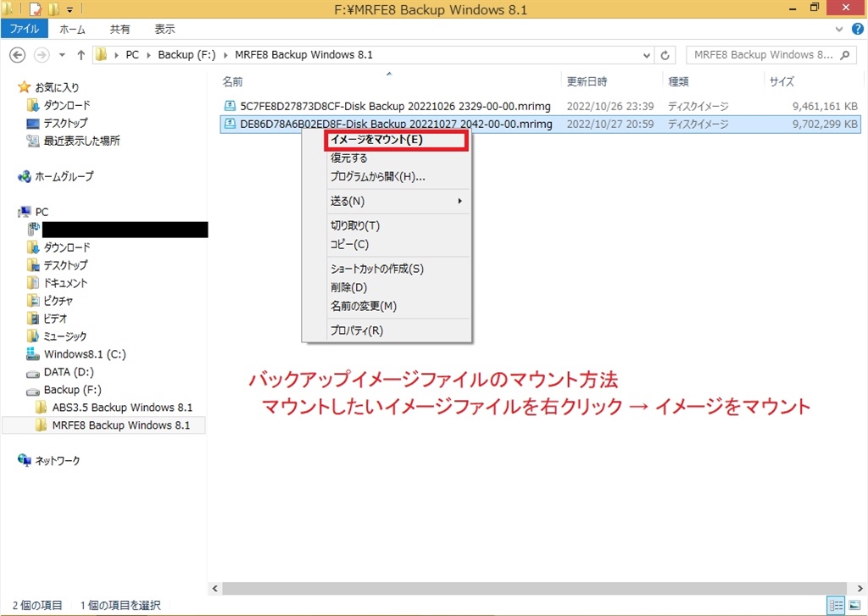The height and width of the screenshot is (616, 868).
Task: Switch to the 表示 ribbon tab
Action: pos(164,30)
